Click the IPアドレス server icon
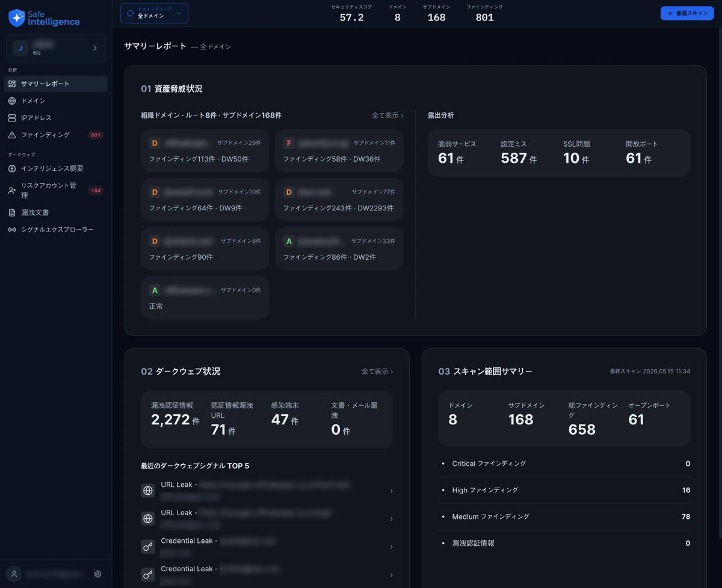Screen dimensions: 722x588 12,118
